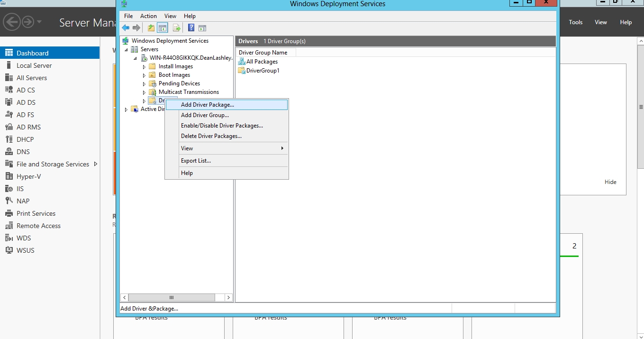Open Dashboard in Server Manager sidebar
Screen dimensions: 644x339
(50, 53)
